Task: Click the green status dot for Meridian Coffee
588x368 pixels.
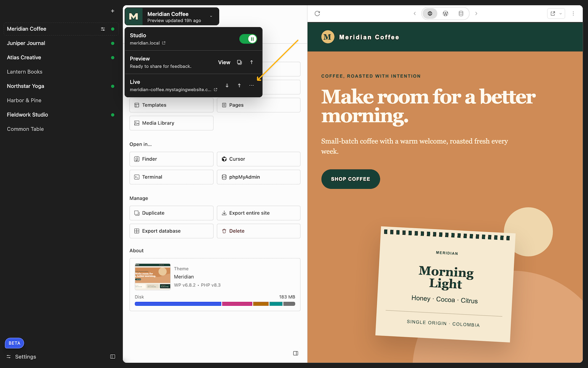Action: (113, 29)
